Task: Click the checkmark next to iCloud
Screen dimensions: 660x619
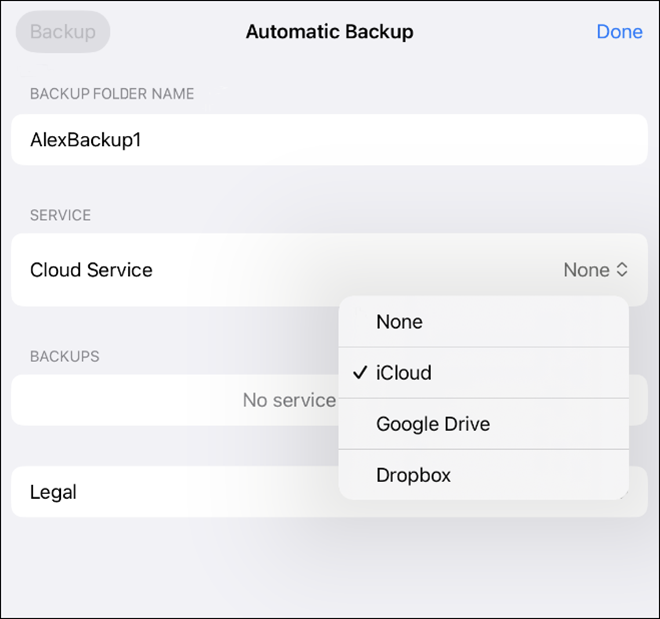Action: (x=360, y=373)
